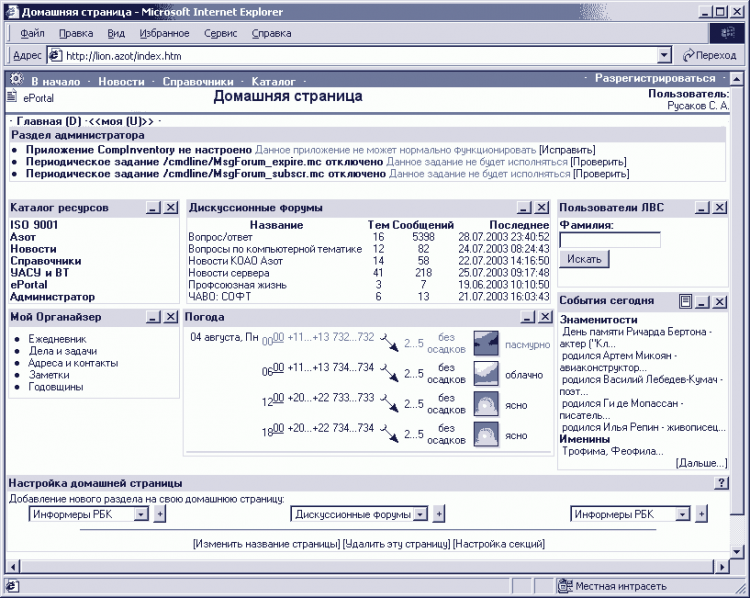Click Удалить эту страницу link

click(x=397, y=544)
